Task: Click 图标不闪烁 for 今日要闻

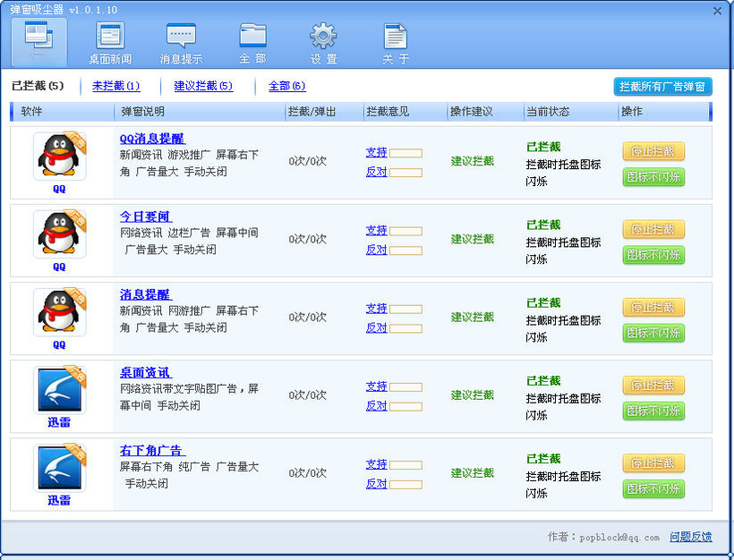Action: [653, 255]
